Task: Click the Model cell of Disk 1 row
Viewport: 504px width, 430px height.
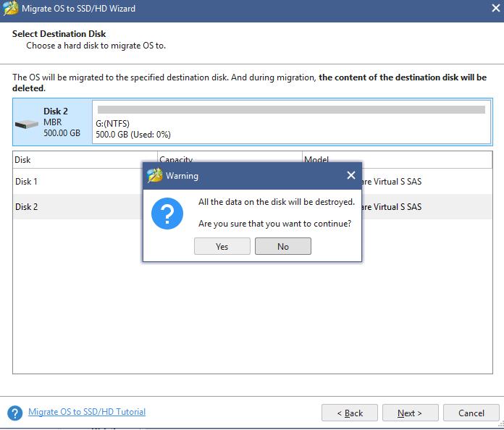Action: (x=397, y=181)
